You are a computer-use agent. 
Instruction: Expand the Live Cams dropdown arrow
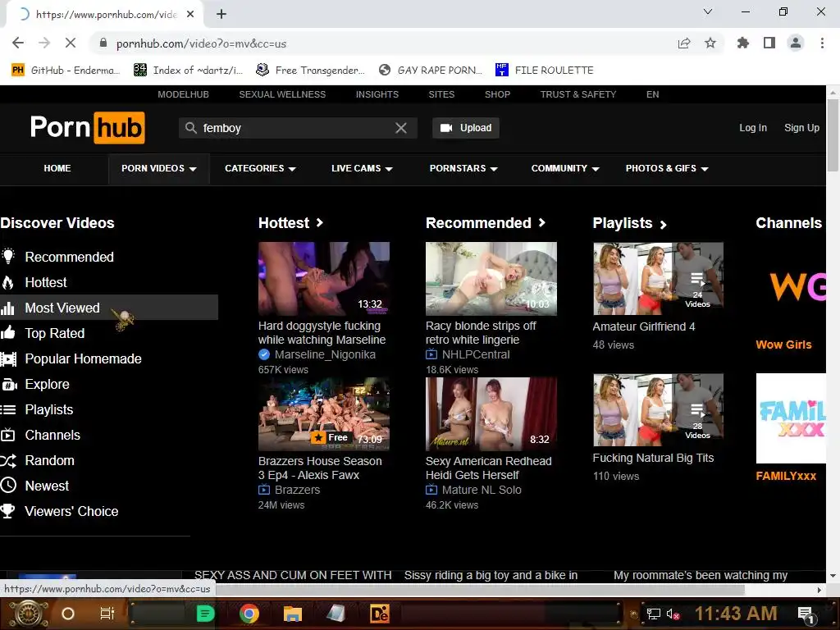tap(389, 169)
